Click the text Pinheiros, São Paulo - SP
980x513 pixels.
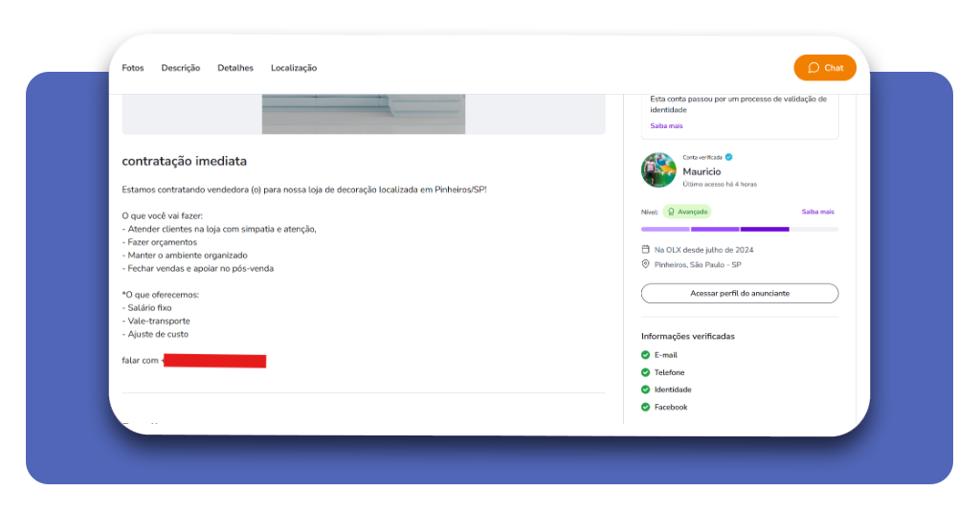point(698,265)
